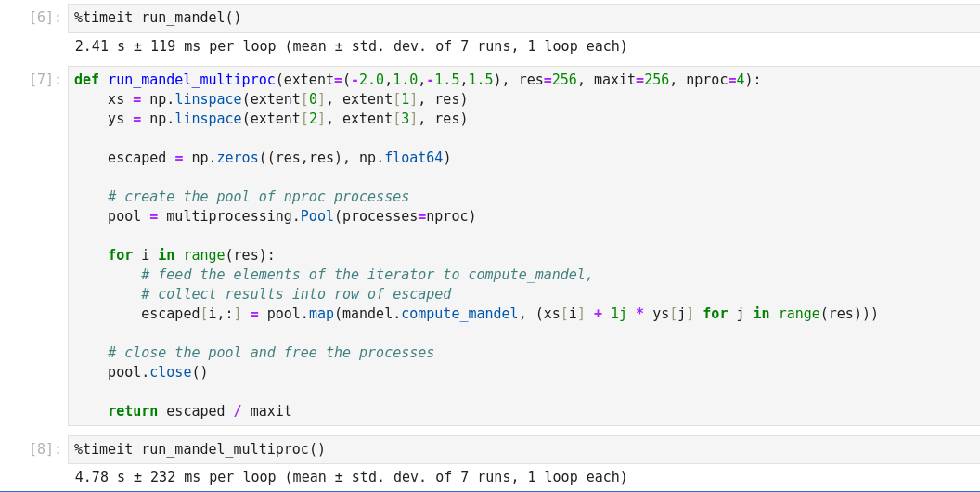Screen dimensions: 980x492
Task: Click the 'collect results into row' comment
Action: click(296, 294)
